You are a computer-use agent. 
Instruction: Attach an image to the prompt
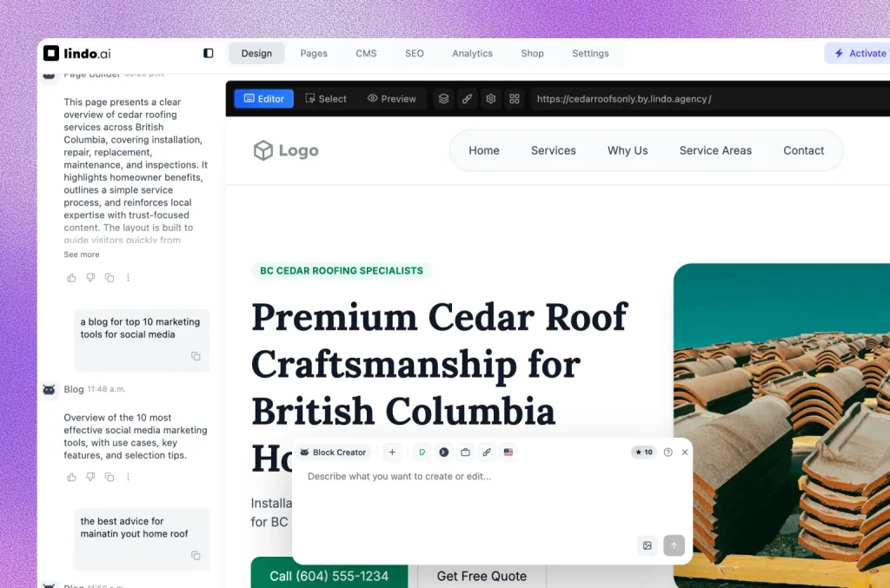pyautogui.click(x=647, y=545)
